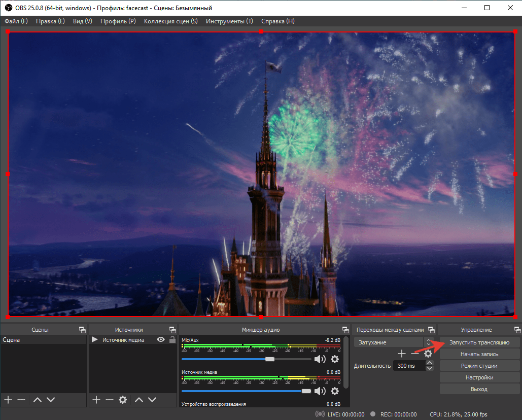Select the Сцена scene in the list
The height and width of the screenshot is (420, 522).
click(43, 340)
